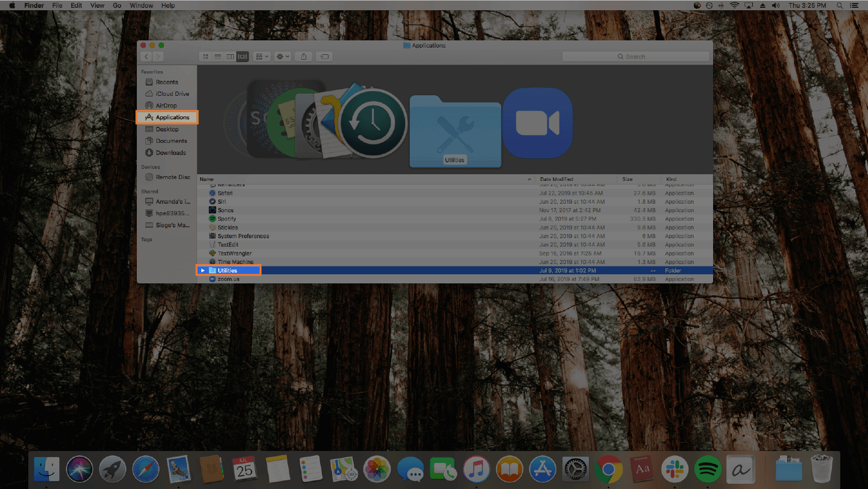The image size is (868, 489).
Task: Sort by the Date Modified column
Action: click(x=576, y=179)
